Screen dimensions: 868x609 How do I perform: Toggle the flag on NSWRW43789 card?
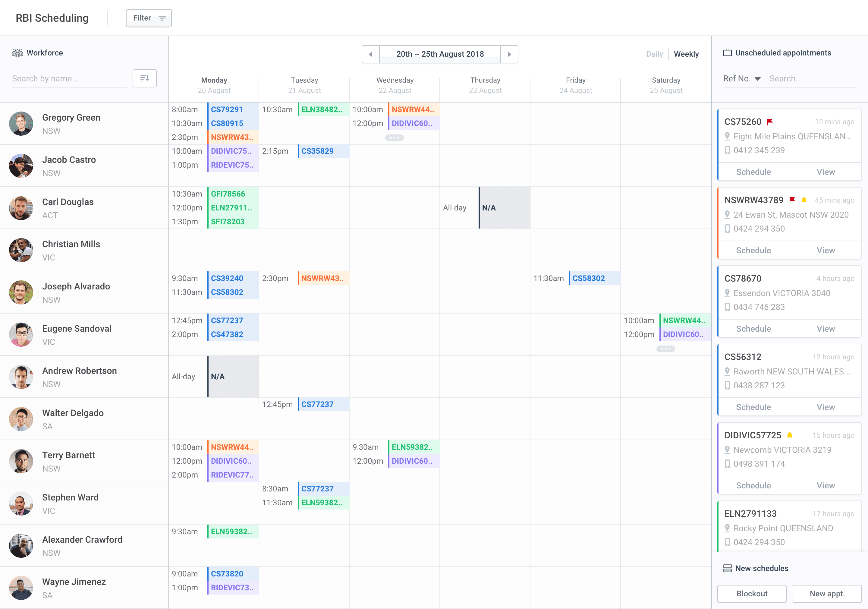pos(792,200)
